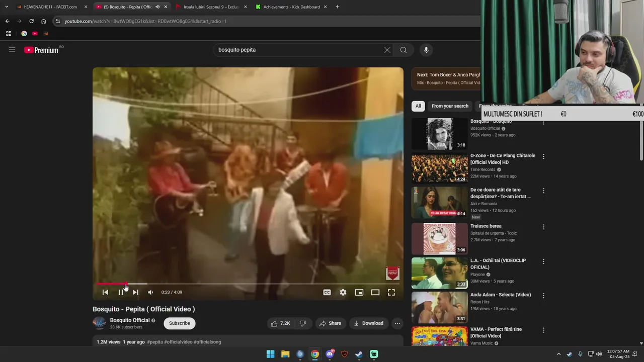Show hidden system tray icons
This screenshot has height=362, width=644.
click(x=558, y=354)
